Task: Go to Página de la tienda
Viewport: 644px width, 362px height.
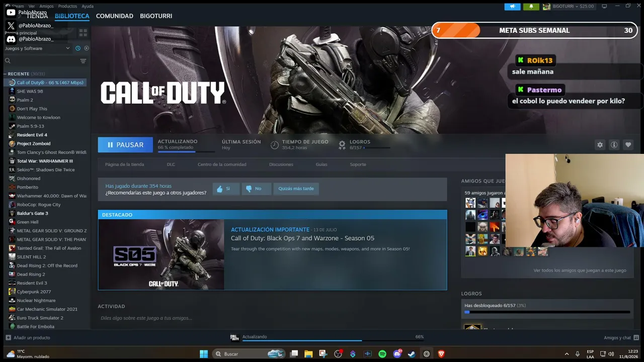Action: coord(124,164)
